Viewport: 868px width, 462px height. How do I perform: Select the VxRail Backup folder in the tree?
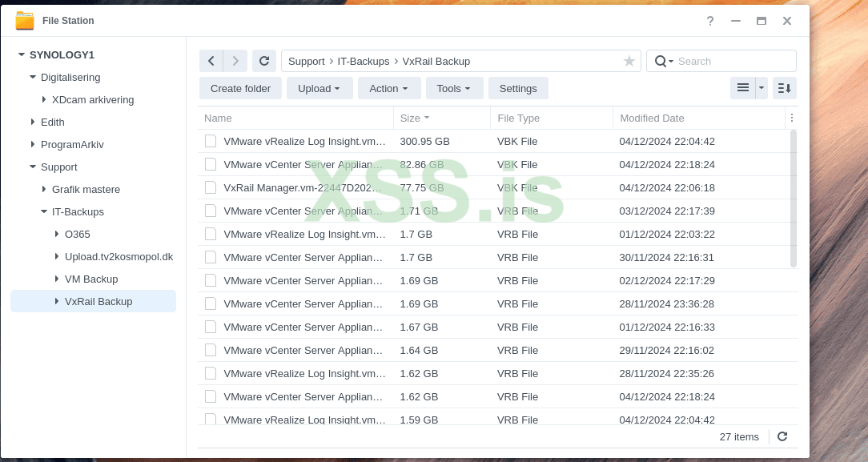[94, 301]
